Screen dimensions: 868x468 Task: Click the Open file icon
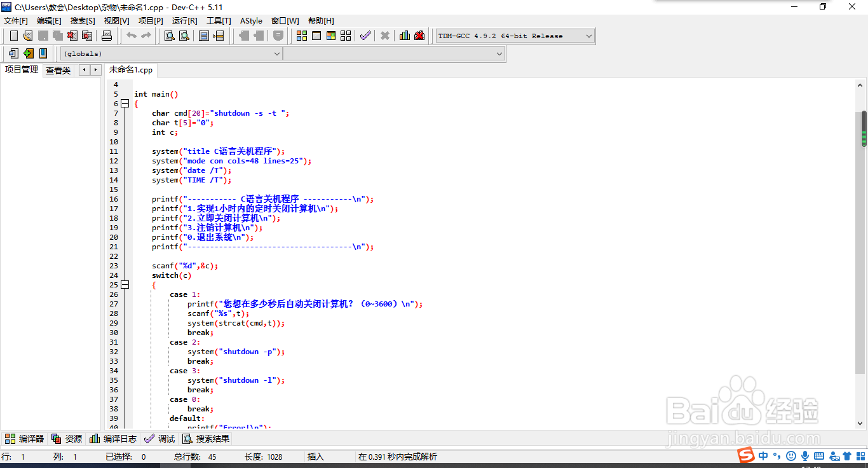[x=27, y=36]
